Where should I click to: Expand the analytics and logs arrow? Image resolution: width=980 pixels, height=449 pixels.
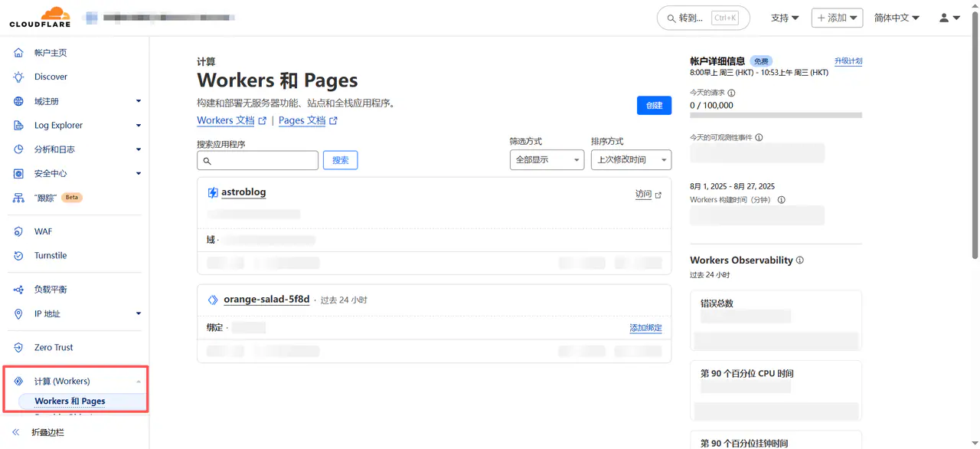(139, 149)
